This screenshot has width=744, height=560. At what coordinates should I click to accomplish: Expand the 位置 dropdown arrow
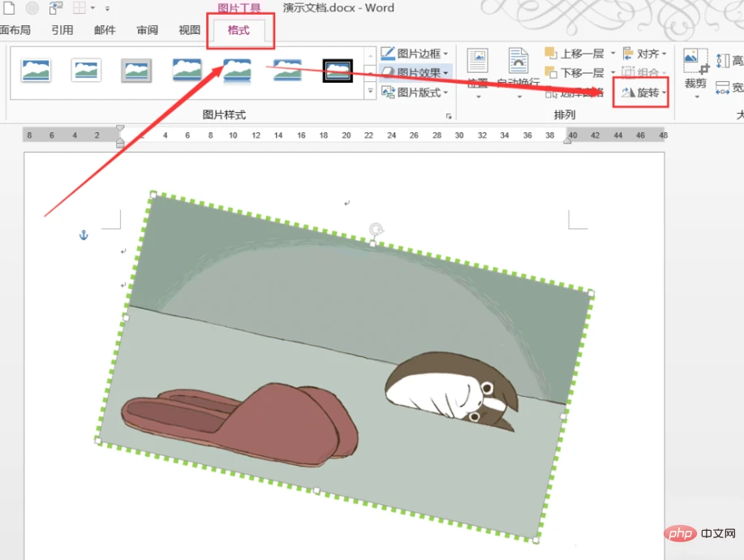point(479,97)
